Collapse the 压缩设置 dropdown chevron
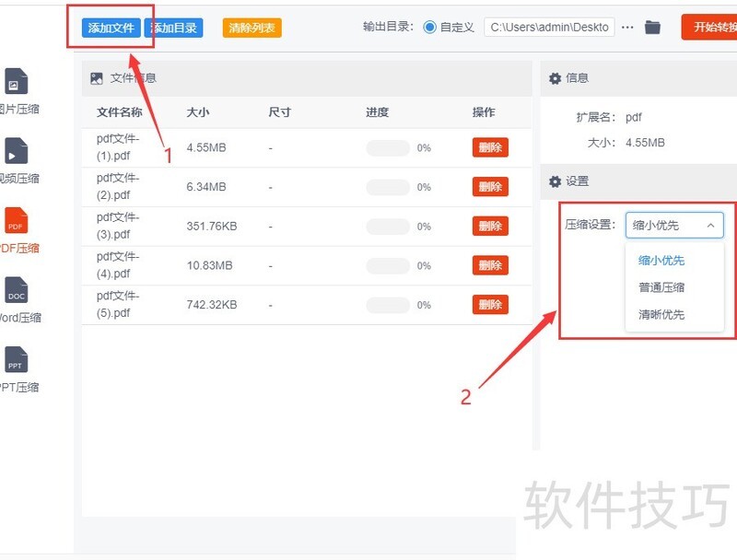The image size is (737, 560). click(710, 225)
